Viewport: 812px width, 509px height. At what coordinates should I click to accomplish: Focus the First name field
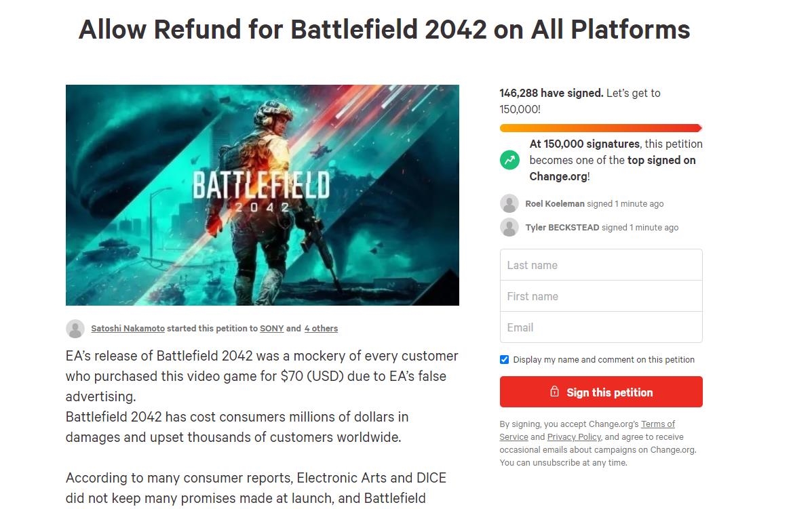(601, 296)
